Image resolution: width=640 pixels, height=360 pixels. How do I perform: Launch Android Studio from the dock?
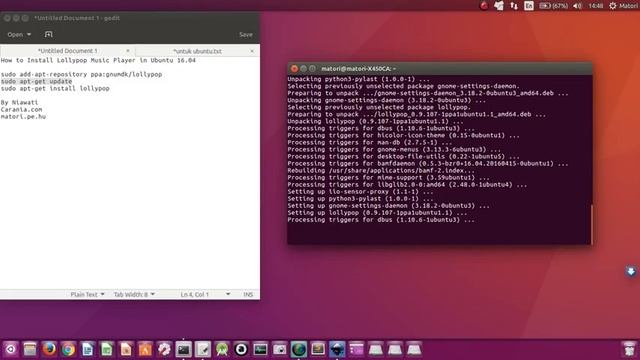tap(222, 349)
